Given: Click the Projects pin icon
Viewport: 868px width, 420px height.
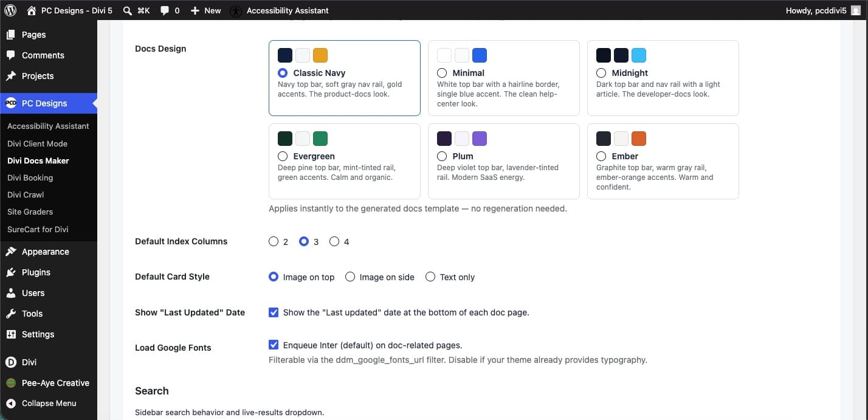Looking at the screenshot, I should tap(11, 76).
